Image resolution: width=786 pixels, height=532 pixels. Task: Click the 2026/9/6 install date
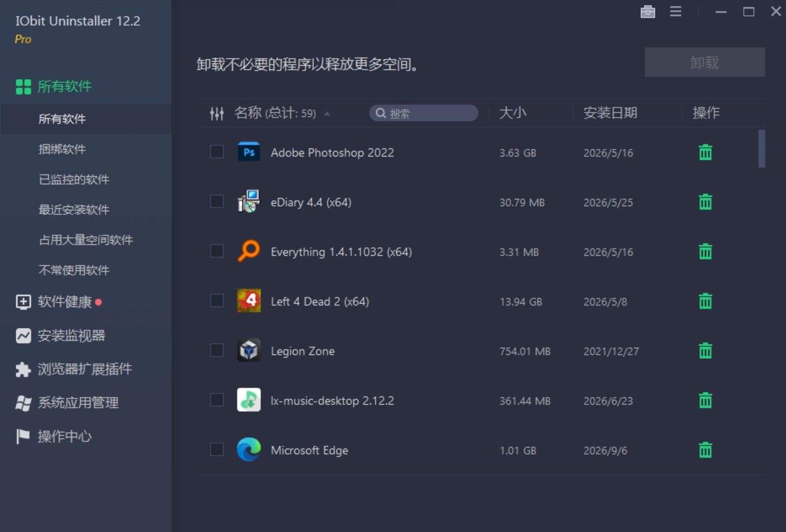coord(605,451)
